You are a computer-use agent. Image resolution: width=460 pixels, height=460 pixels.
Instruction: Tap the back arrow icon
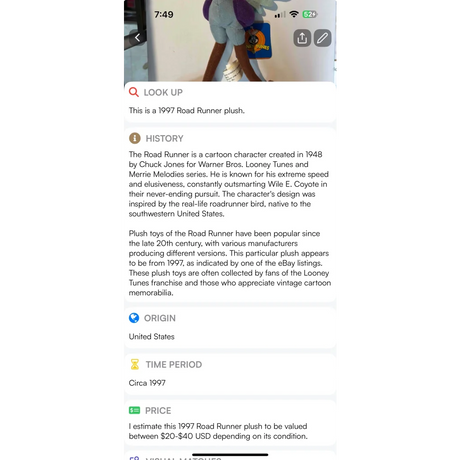tap(137, 38)
